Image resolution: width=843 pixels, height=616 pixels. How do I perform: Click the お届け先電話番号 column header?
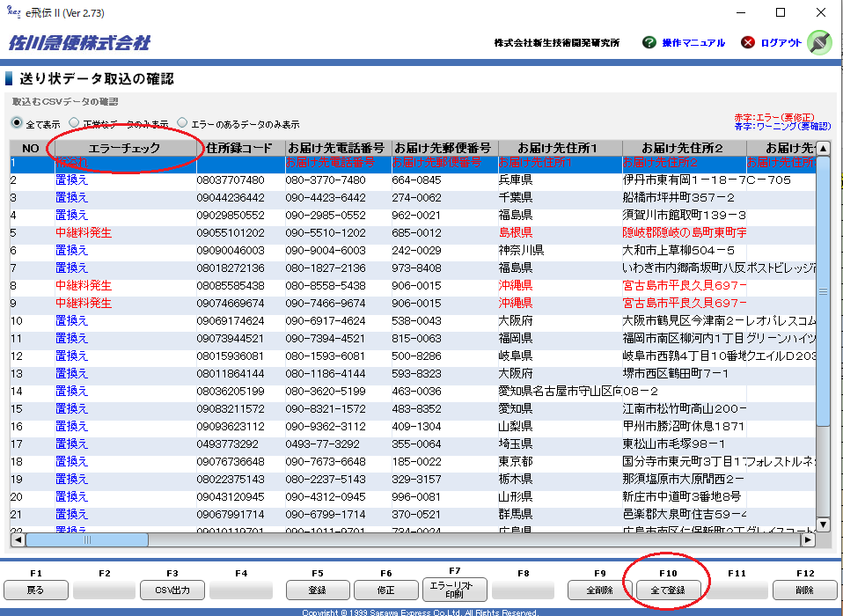[336, 148]
